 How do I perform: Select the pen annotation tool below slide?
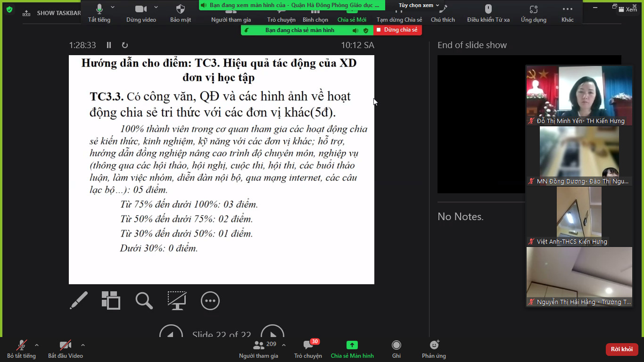pos(79,301)
